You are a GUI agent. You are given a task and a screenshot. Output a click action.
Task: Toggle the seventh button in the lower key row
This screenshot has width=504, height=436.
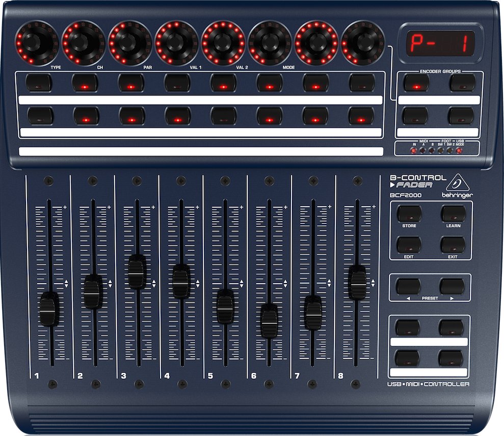point(315,116)
